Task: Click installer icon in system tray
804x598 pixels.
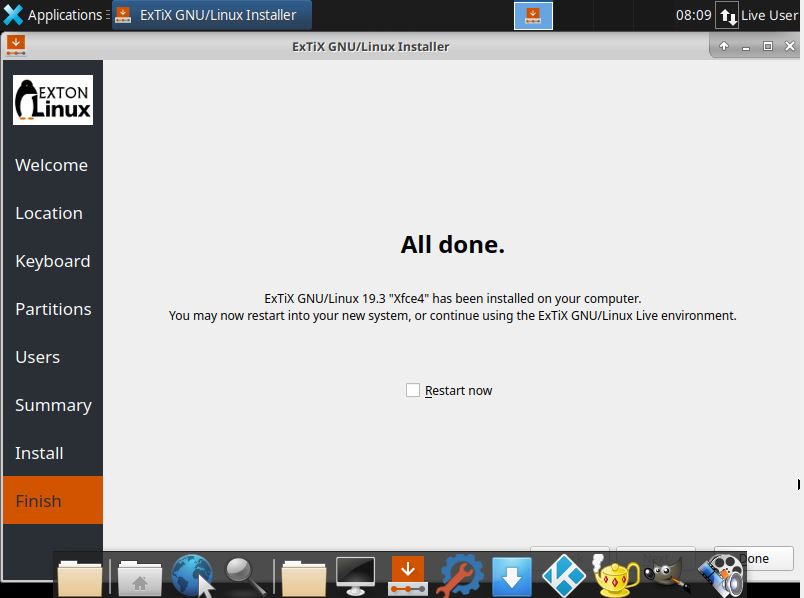Action: (533, 15)
